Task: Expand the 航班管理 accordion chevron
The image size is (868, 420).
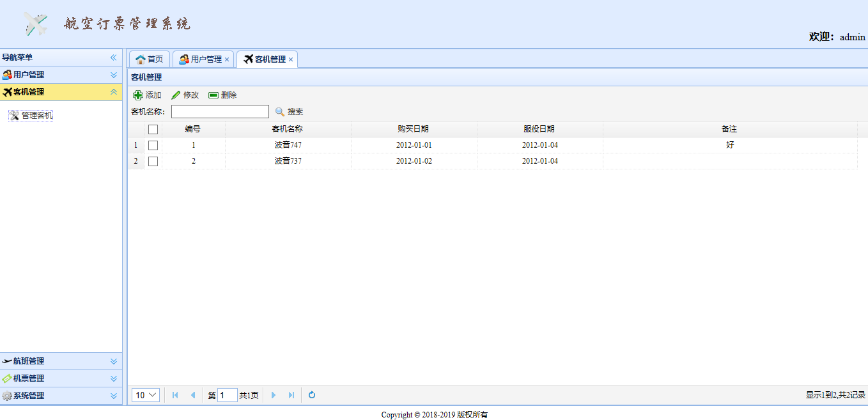Action: click(x=114, y=361)
